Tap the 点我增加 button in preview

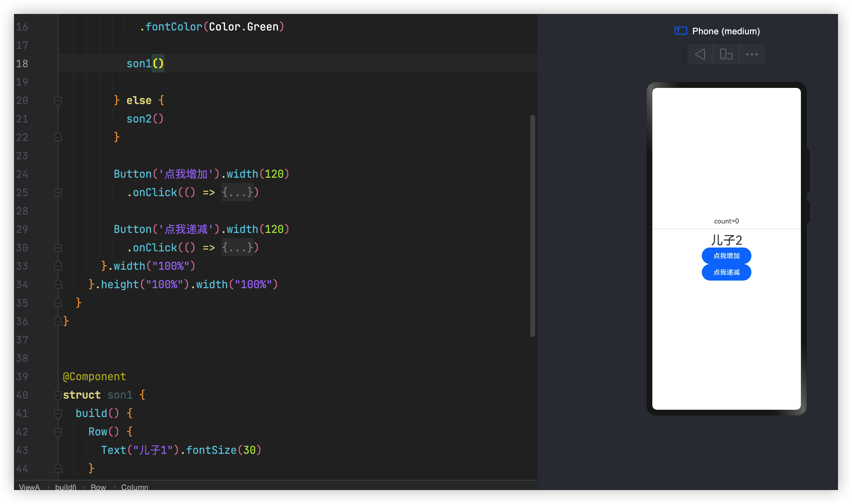click(726, 256)
